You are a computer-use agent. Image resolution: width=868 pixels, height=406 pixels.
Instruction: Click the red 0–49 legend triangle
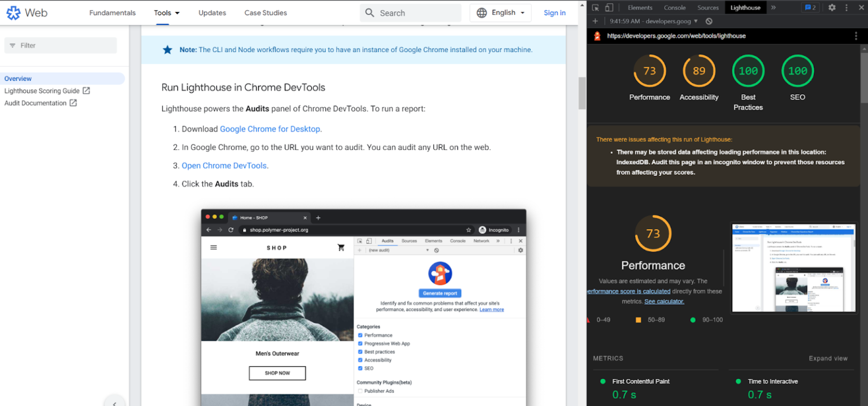click(x=589, y=320)
